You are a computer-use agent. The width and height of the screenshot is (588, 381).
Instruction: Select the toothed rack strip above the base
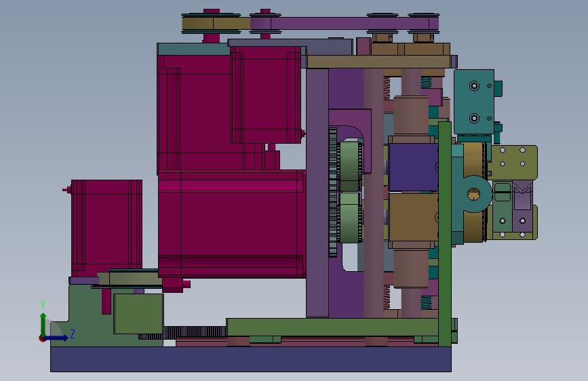182,332
